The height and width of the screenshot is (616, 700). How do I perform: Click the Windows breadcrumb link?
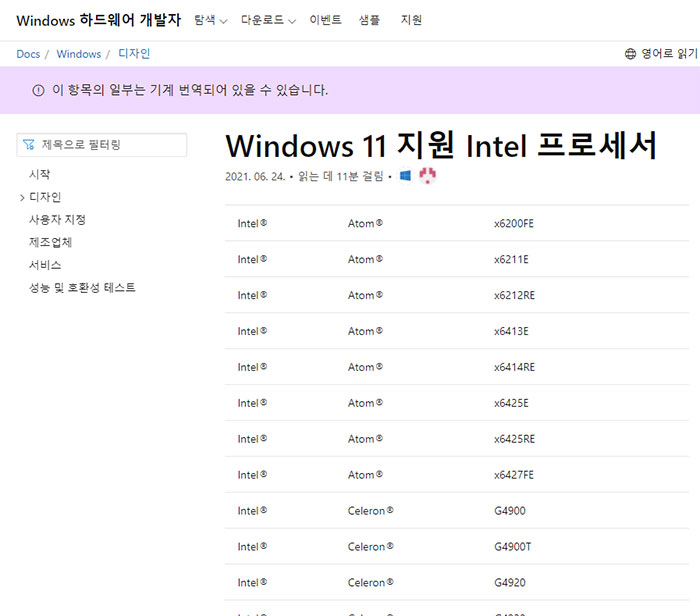(x=79, y=54)
